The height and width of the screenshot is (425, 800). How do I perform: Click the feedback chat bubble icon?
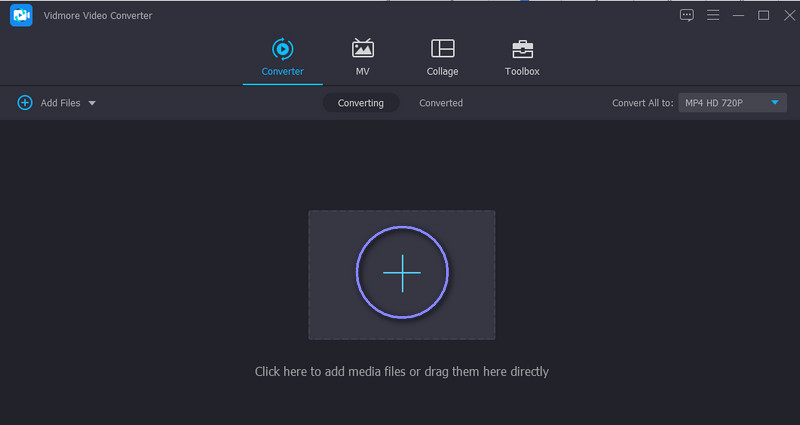click(686, 15)
